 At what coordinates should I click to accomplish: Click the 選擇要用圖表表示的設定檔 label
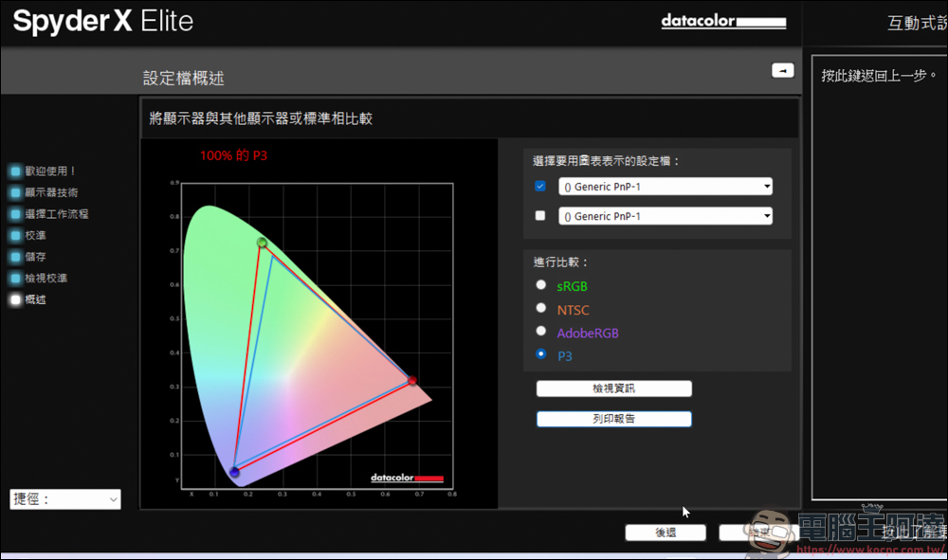pyautogui.click(x=607, y=161)
